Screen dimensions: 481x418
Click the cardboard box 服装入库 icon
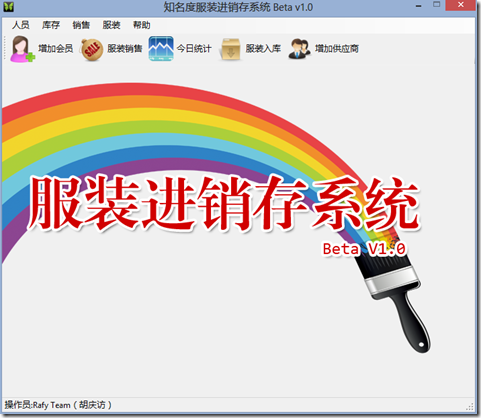[230, 49]
